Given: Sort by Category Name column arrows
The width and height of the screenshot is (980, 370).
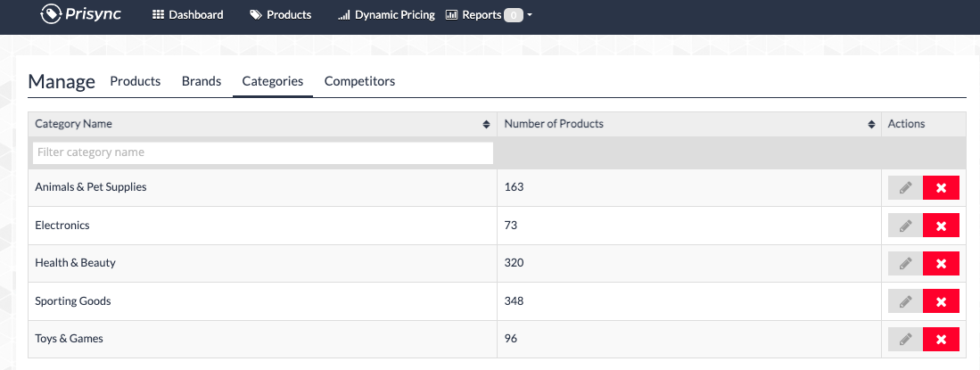Looking at the screenshot, I should 486,124.
